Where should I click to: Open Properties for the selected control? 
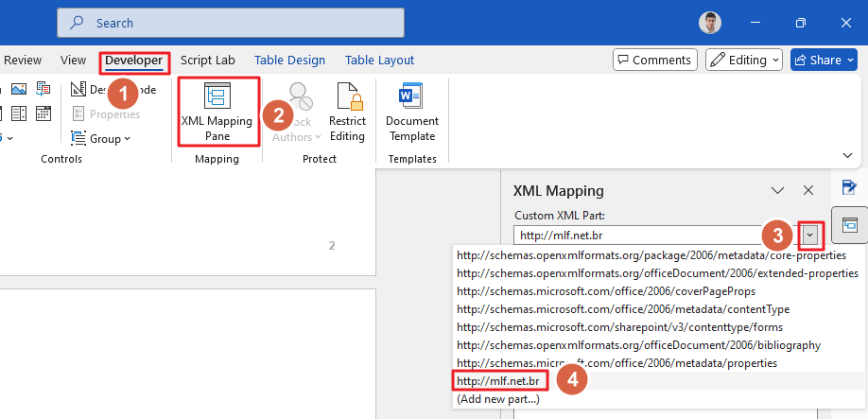pos(106,114)
